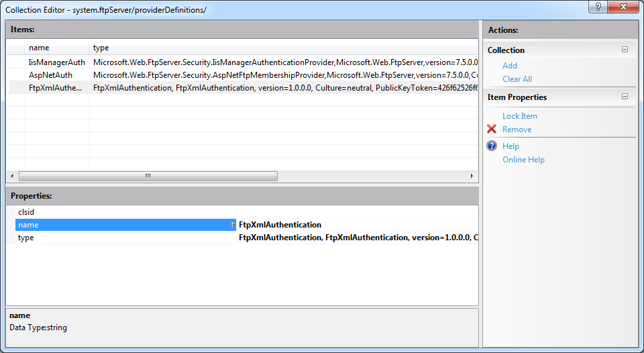This screenshot has height=353, width=644.
Task: Select the AspNetAuth provider row
Action: coord(51,75)
